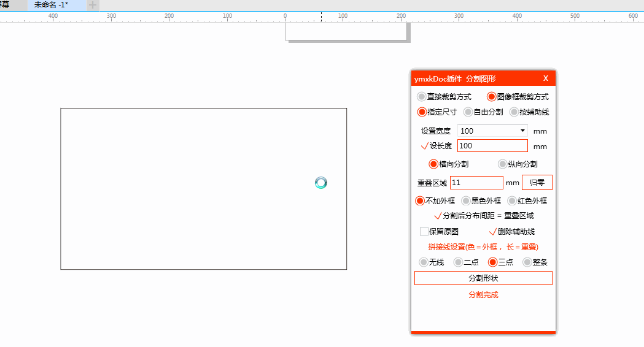Enable the 保留原图 checkbox
Image resolution: width=644 pixels, height=347 pixels.
[424, 231]
